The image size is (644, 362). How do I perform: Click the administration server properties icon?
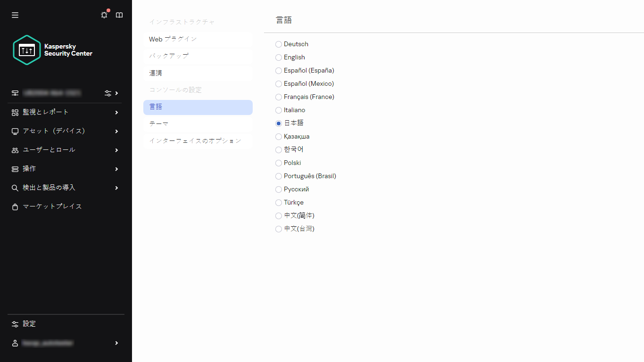[108, 93]
